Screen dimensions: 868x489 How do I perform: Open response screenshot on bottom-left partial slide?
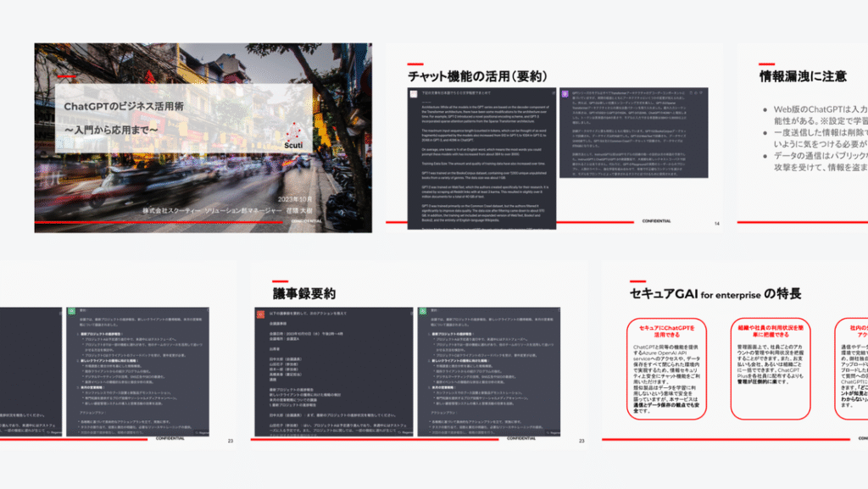[x=138, y=372]
